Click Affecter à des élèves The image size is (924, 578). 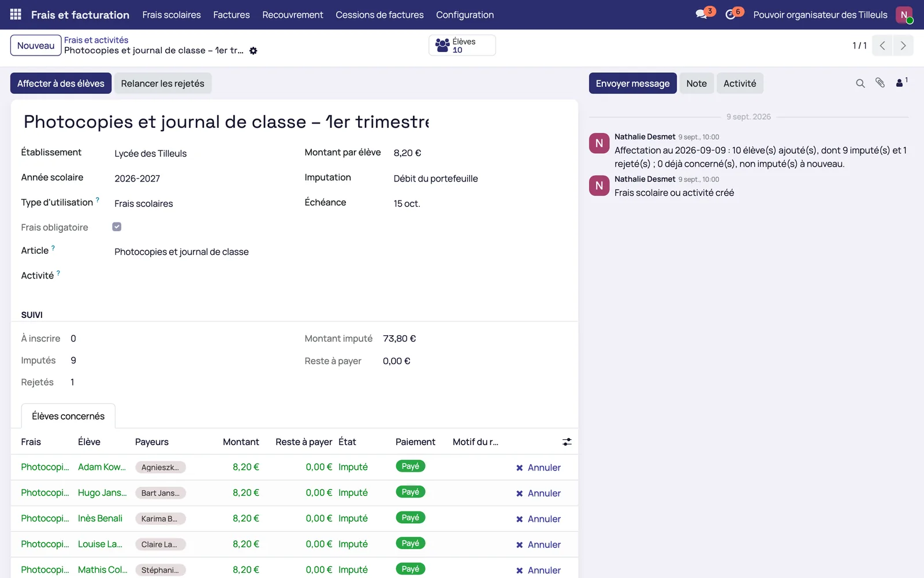coord(61,83)
